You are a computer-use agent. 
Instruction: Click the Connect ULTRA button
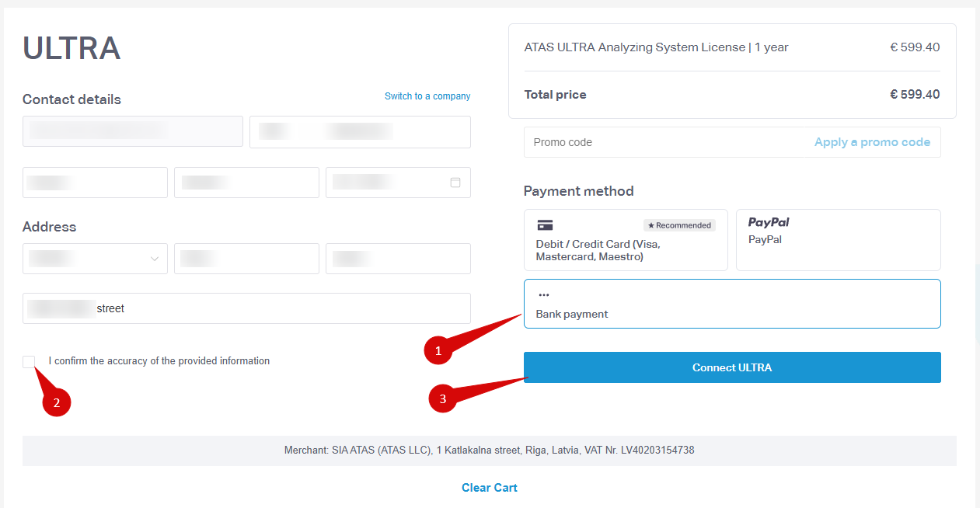pos(732,367)
